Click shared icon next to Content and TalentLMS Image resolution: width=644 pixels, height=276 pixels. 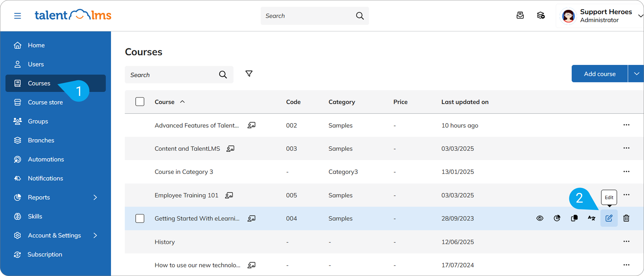tap(230, 148)
